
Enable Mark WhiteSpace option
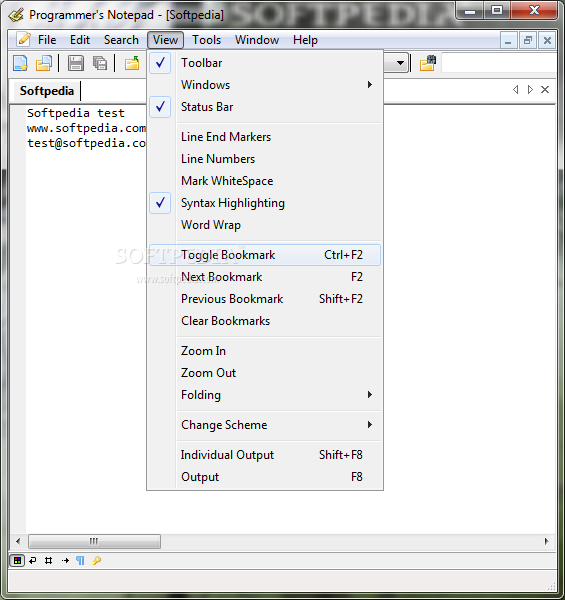pos(265,181)
